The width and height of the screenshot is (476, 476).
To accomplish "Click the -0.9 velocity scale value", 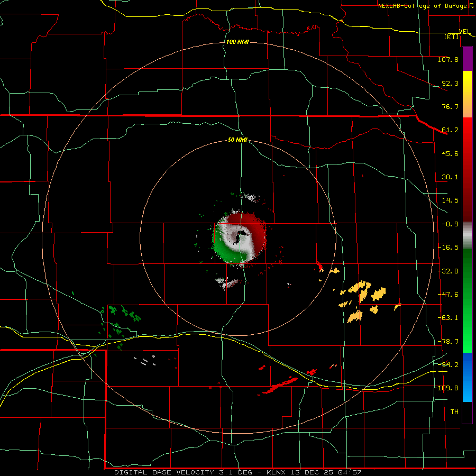I will click(x=450, y=224).
